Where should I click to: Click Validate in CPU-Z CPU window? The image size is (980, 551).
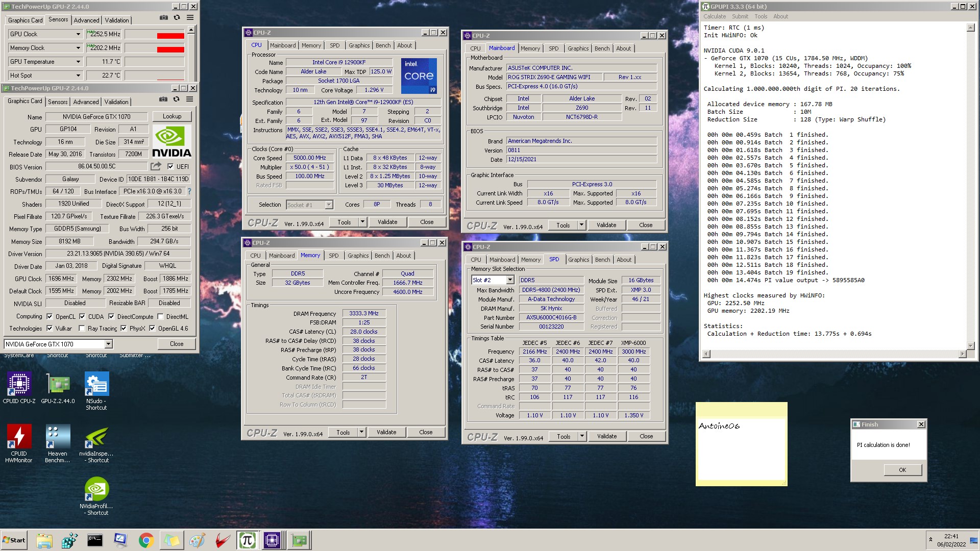[387, 222]
